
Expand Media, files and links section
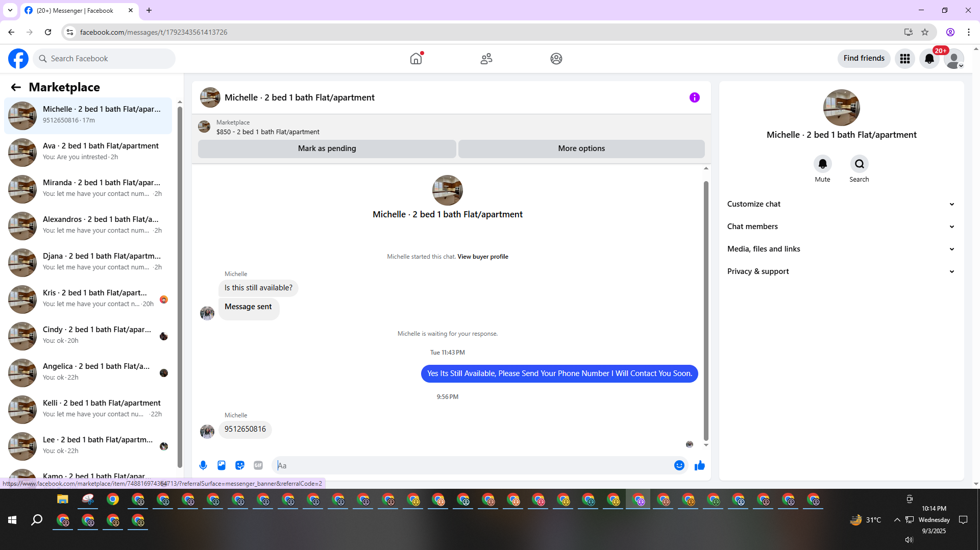(x=841, y=249)
